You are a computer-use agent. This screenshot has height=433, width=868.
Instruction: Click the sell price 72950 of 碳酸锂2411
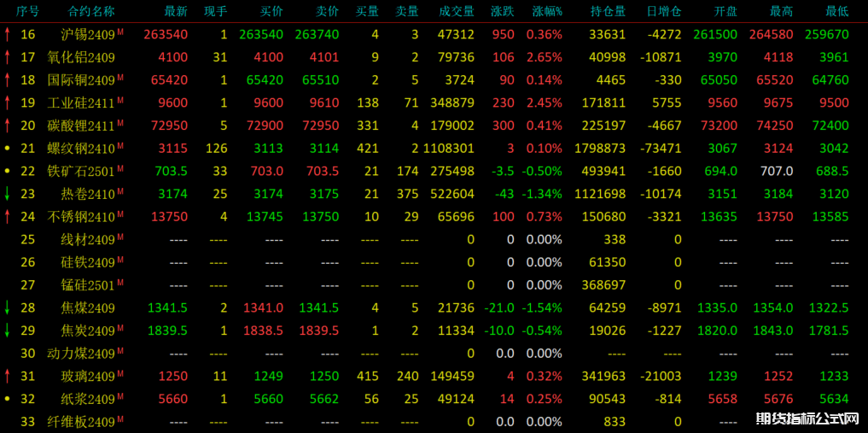tap(321, 126)
